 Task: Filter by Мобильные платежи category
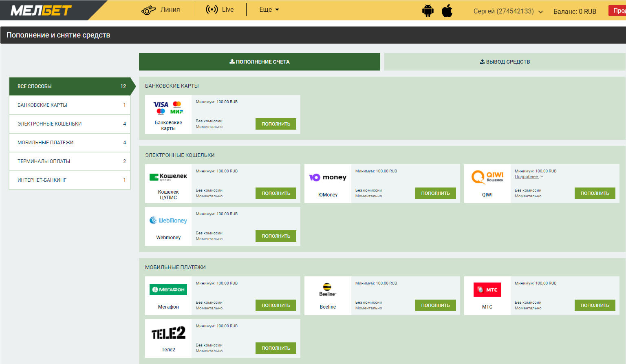pos(70,143)
